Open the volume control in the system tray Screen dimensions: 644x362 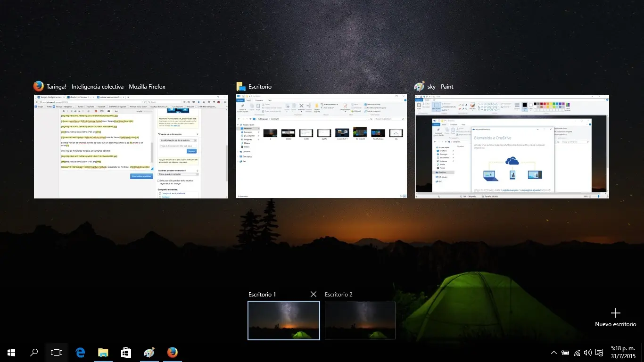pos(587,352)
